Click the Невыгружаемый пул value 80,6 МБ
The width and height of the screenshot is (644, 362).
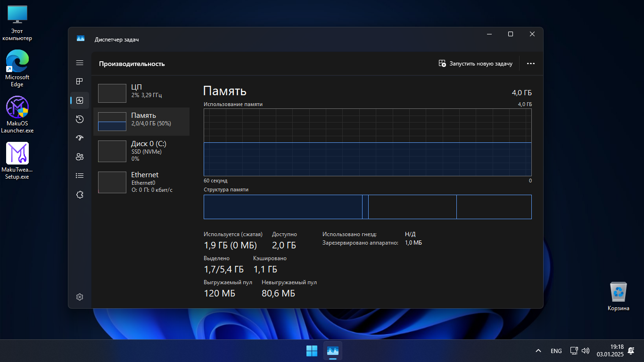pyautogui.click(x=279, y=293)
